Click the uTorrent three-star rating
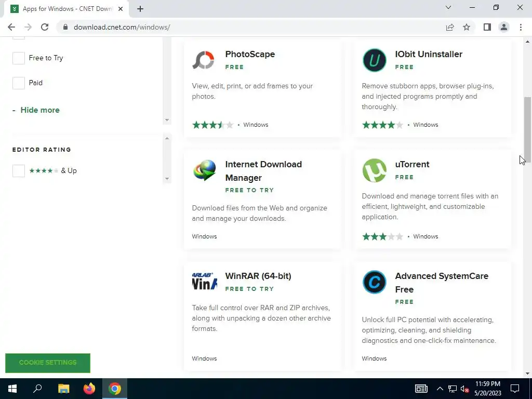 click(383, 236)
